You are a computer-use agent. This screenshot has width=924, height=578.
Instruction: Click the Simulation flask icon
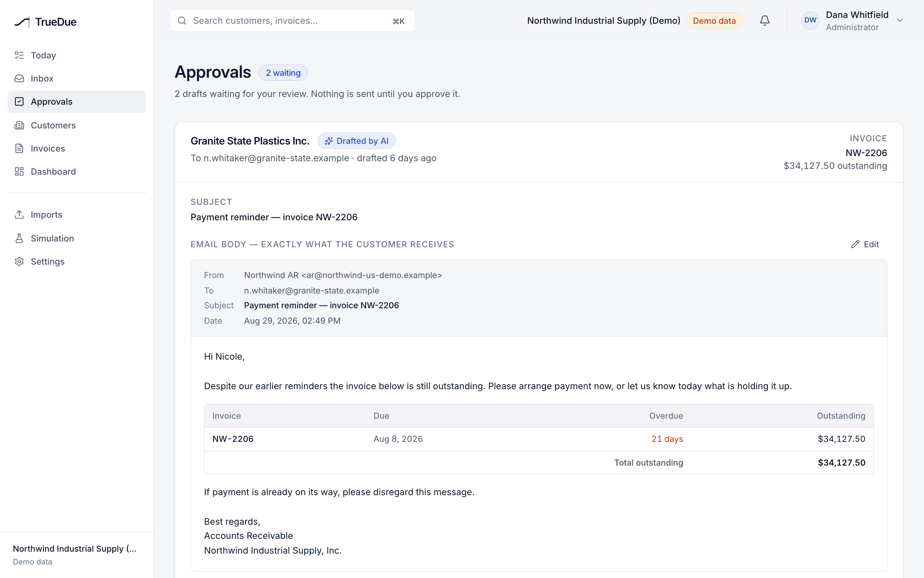tap(19, 238)
